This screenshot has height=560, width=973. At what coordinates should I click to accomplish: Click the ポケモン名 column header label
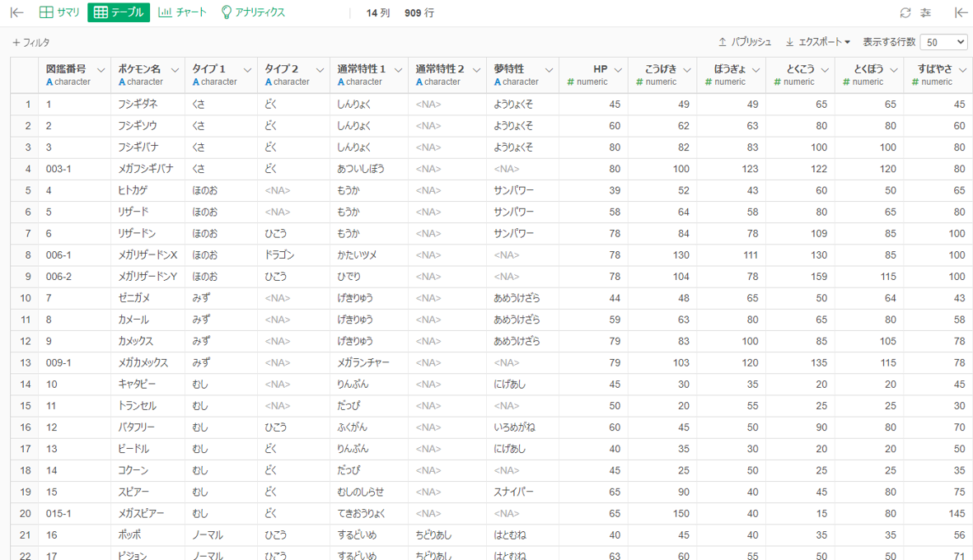click(x=139, y=69)
